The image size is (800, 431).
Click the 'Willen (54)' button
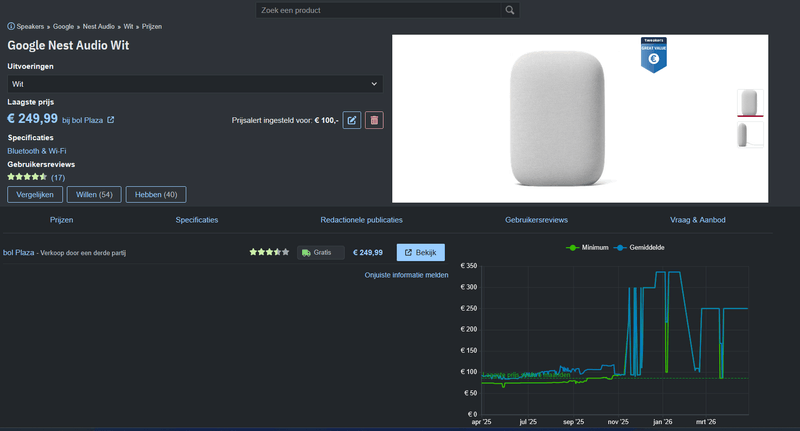pyautogui.click(x=94, y=194)
